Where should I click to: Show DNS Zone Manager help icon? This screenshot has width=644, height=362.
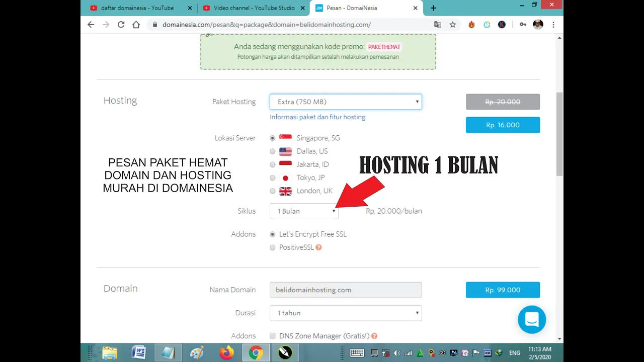[x=374, y=336]
